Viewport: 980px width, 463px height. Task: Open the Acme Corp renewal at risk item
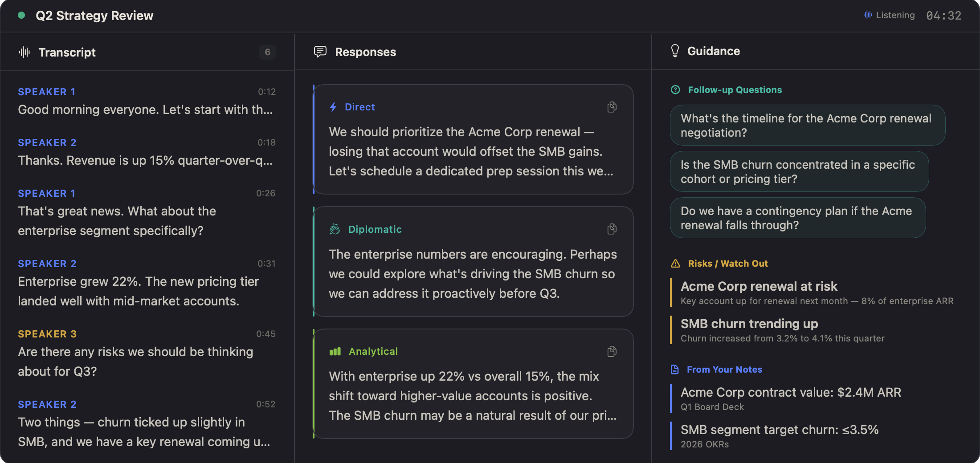coord(812,292)
